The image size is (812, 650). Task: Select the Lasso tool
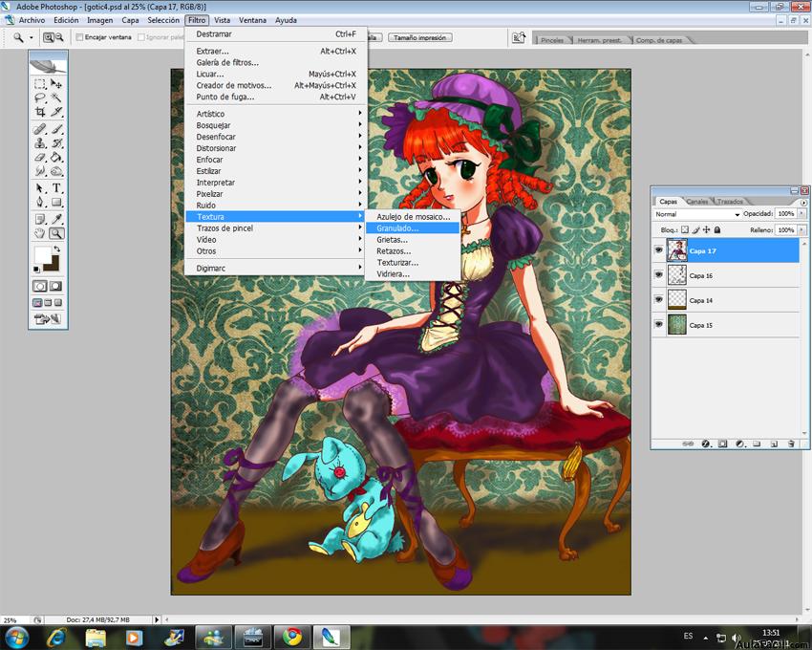pos(40,97)
